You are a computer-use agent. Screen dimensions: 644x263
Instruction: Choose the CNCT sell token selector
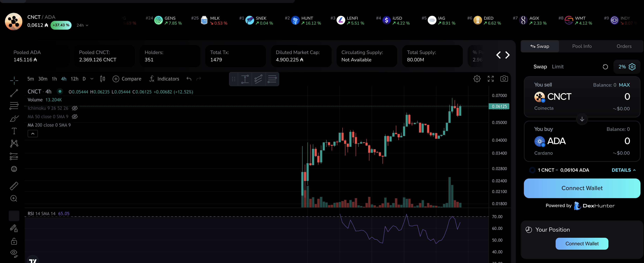coord(553,97)
